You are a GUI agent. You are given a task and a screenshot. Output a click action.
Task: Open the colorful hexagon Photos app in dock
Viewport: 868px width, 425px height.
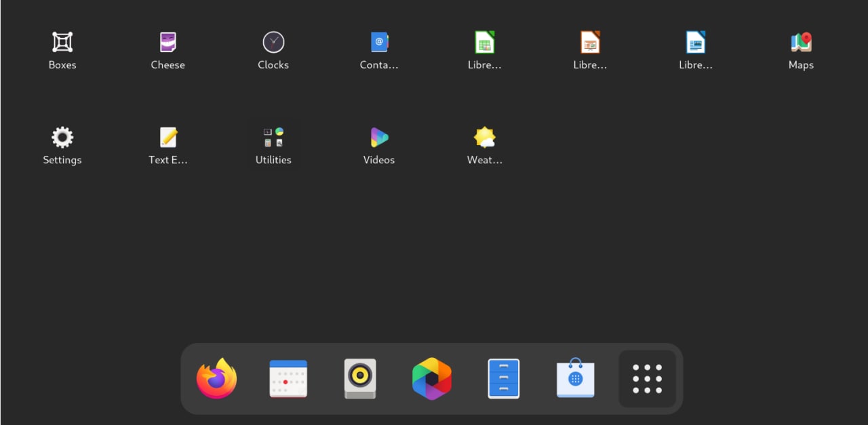click(x=432, y=378)
